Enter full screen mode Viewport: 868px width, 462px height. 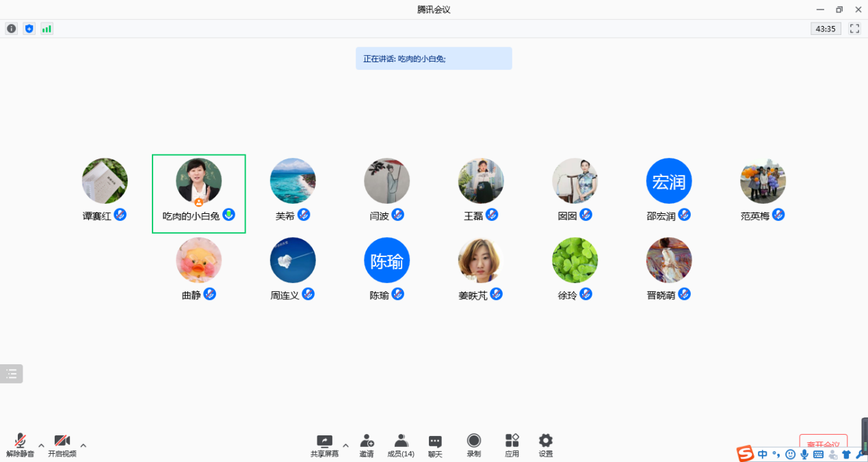pos(854,29)
